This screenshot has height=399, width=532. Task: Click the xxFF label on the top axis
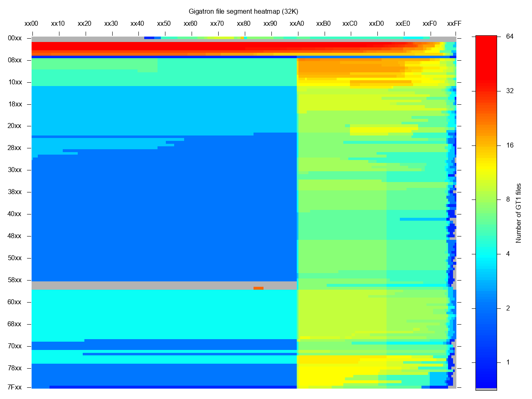tap(454, 24)
